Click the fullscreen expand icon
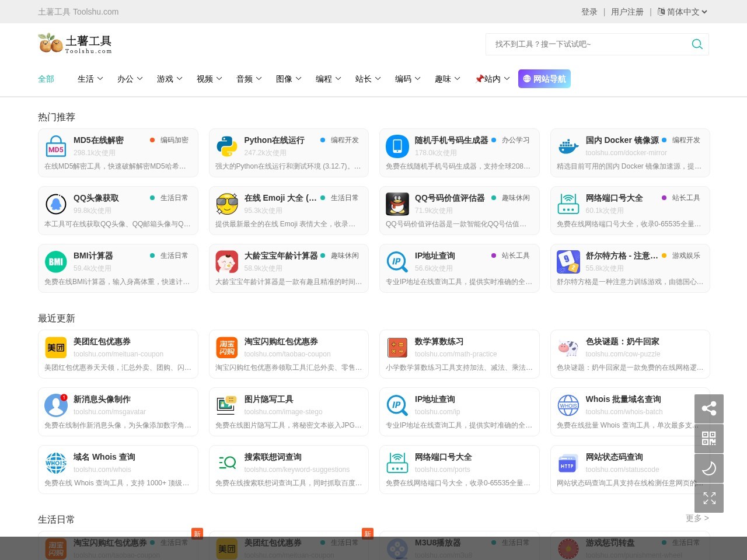 (x=709, y=498)
